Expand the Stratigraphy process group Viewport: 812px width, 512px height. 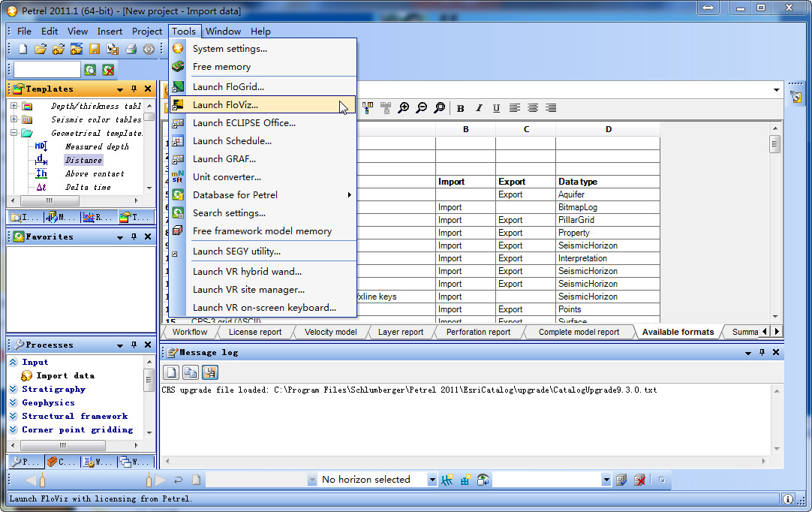(x=14, y=389)
